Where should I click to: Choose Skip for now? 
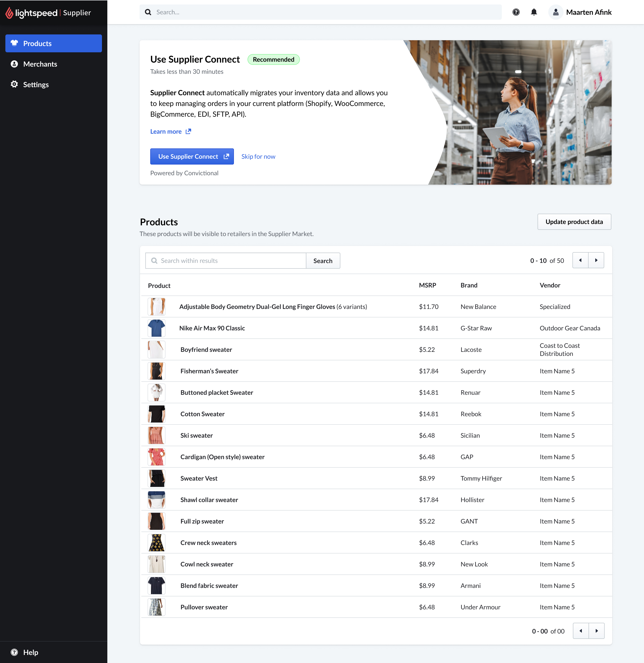click(258, 157)
